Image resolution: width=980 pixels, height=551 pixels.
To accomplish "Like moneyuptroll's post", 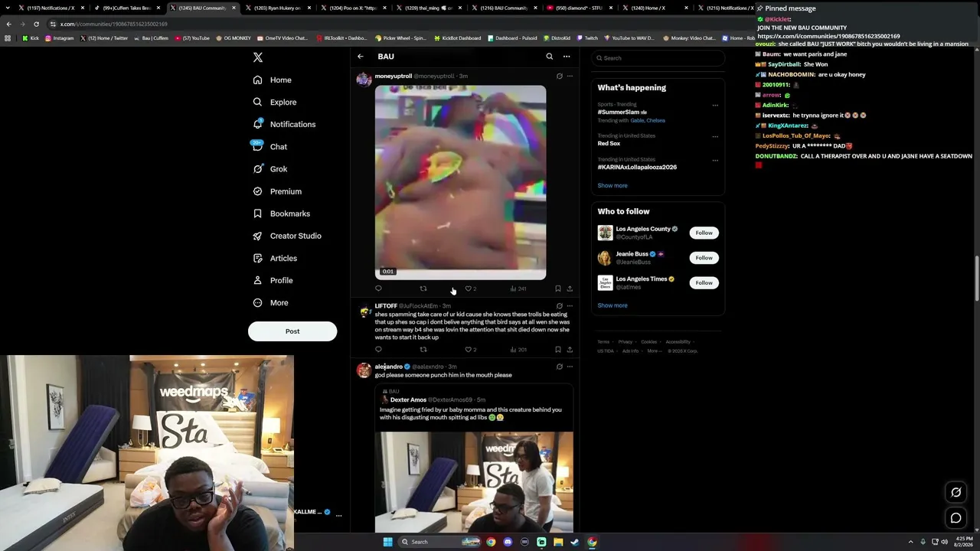I will [x=469, y=289].
